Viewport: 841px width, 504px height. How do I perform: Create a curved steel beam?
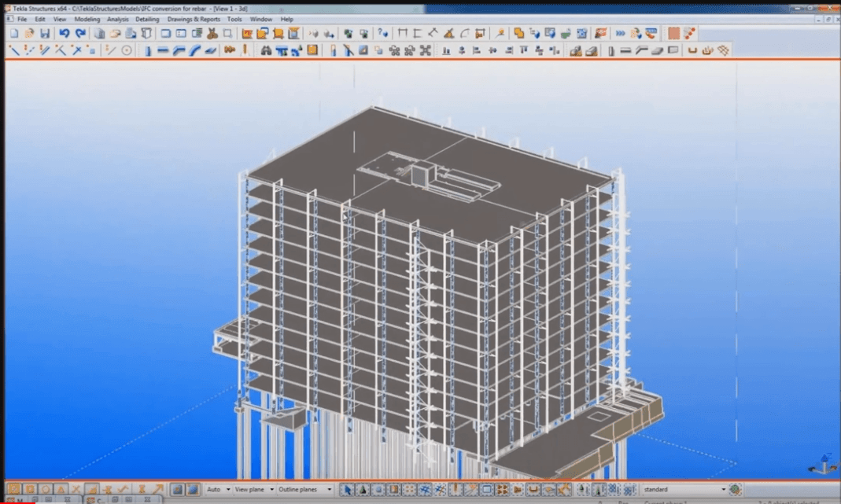[x=194, y=50]
